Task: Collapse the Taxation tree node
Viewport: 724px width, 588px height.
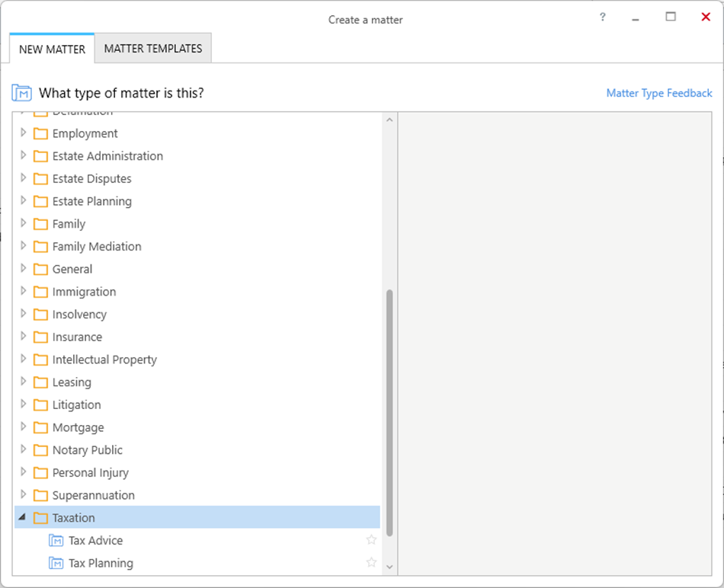Action: point(23,518)
